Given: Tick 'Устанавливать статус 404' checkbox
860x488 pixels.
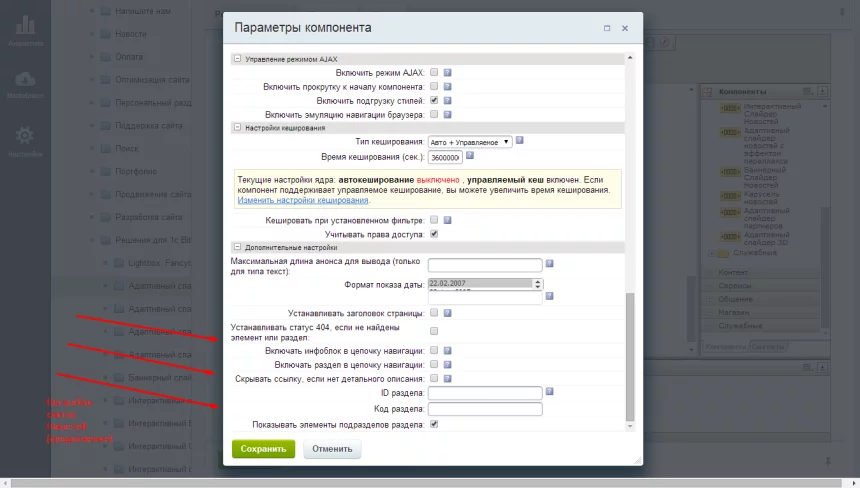Looking at the screenshot, I should (434, 331).
